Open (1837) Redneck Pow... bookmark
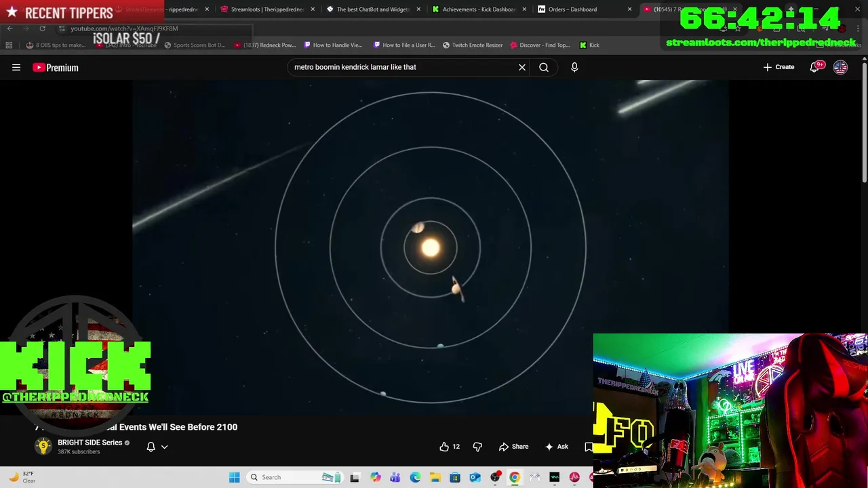 pos(265,45)
